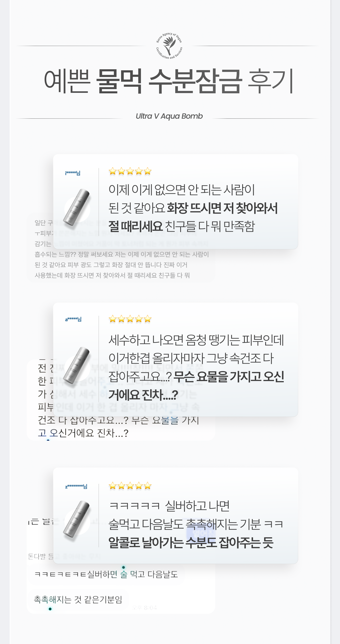Click the five-star rating on a***** review

(x=130, y=319)
